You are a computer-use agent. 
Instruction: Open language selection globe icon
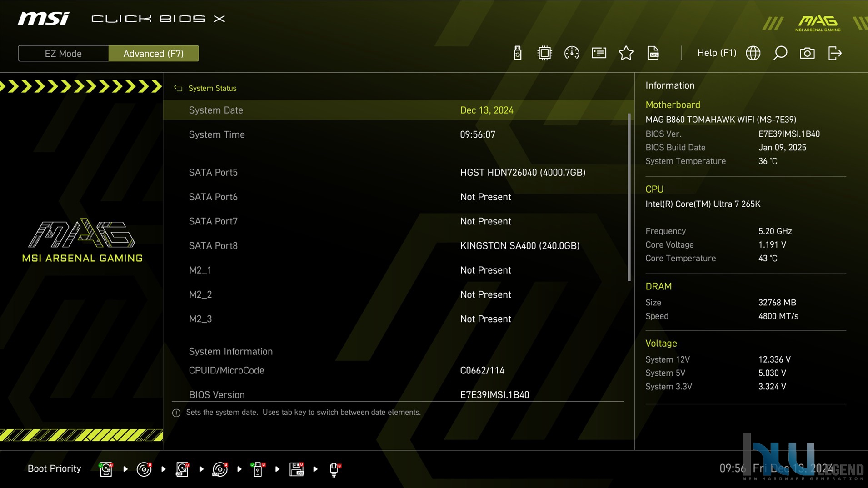(x=753, y=53)
